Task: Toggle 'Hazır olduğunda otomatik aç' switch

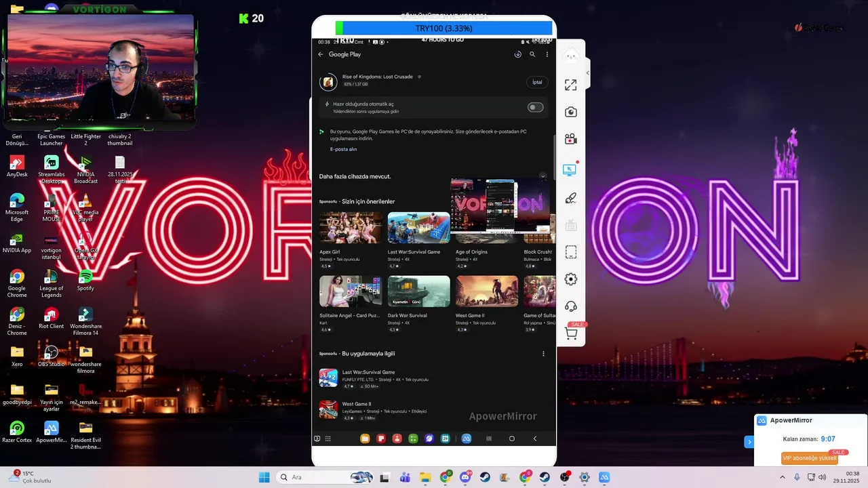Action: [x=536, y=107]
